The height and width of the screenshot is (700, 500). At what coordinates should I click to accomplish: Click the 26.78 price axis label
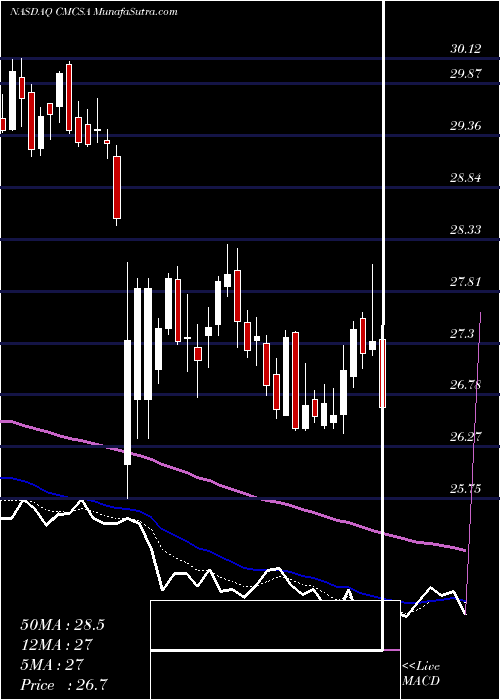pyautogui.click(x=466, y=385)
